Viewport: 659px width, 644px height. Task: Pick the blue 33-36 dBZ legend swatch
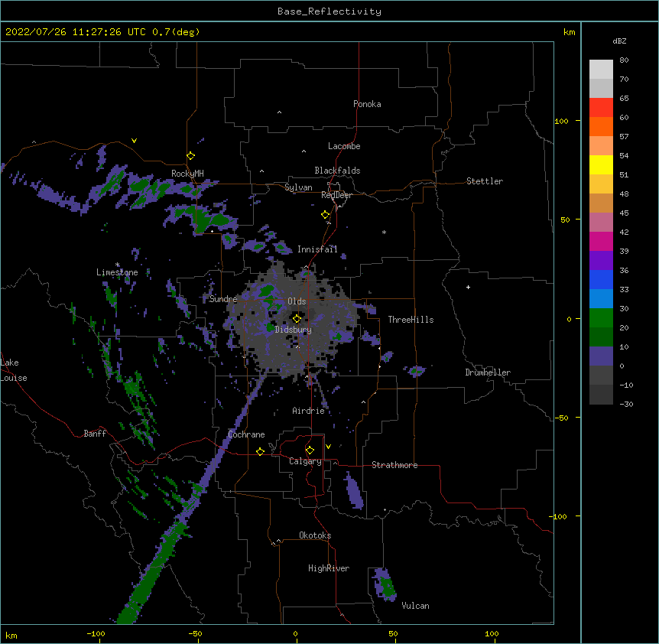[601, 279]
